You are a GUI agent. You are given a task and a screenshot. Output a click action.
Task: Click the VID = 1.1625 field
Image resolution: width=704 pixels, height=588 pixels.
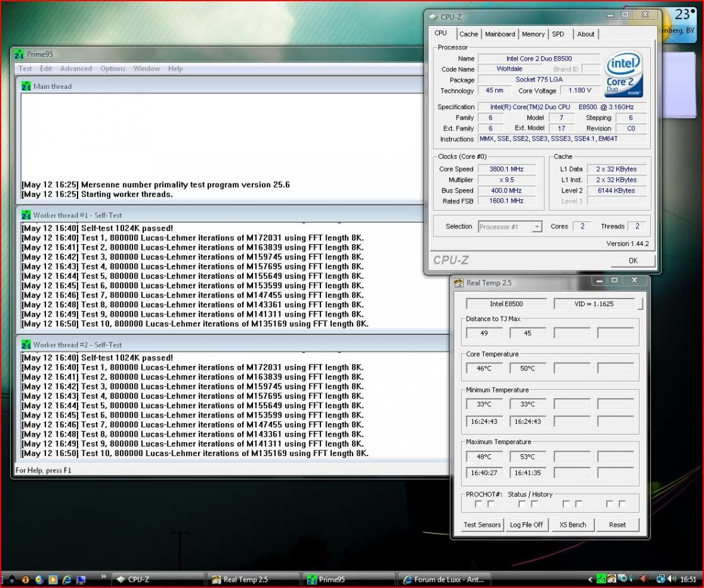[x=594, y=304]
